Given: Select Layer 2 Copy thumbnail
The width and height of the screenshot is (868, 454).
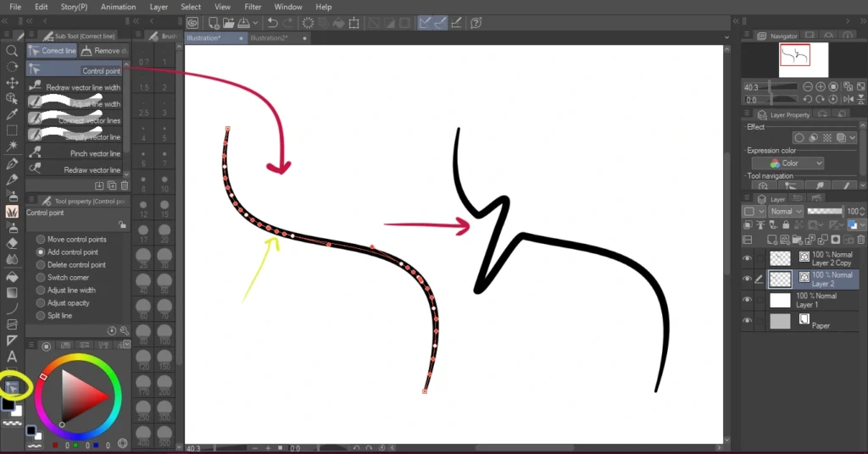Looking at the screenshot, I should click(x=780, y=258).
